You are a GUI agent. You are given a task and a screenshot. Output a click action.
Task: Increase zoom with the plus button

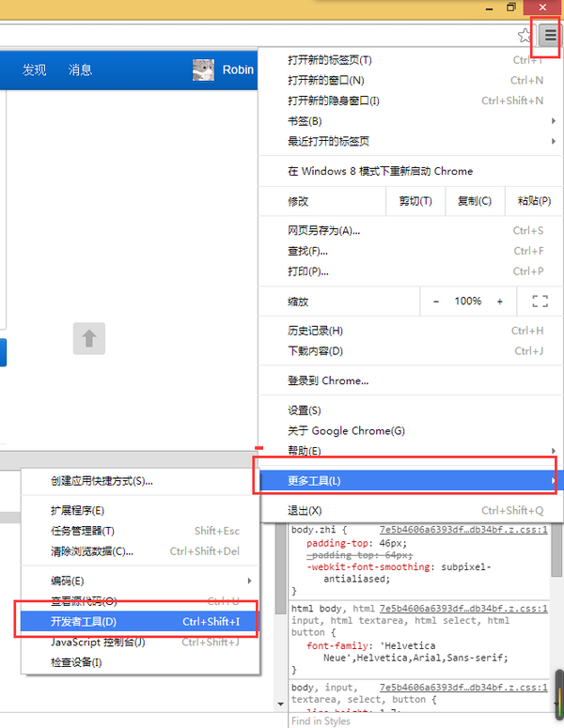tap(500, 302)
